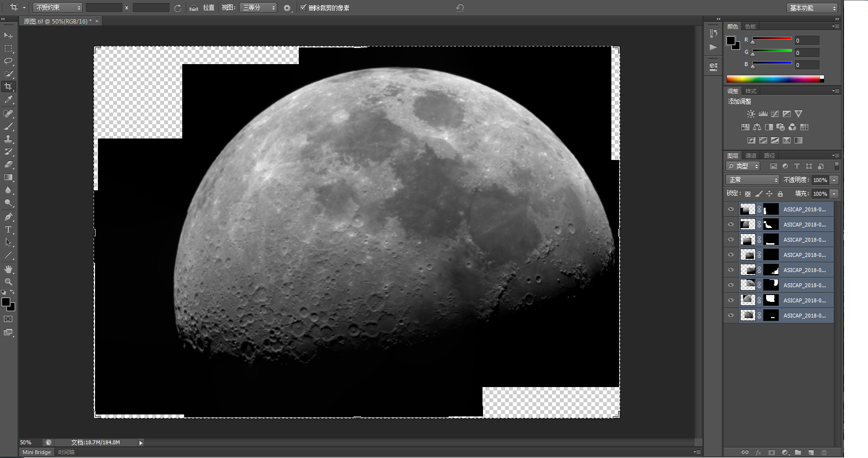Add a Color Balance adjustment
Screen dimensions: 868x458
point(757,127)
